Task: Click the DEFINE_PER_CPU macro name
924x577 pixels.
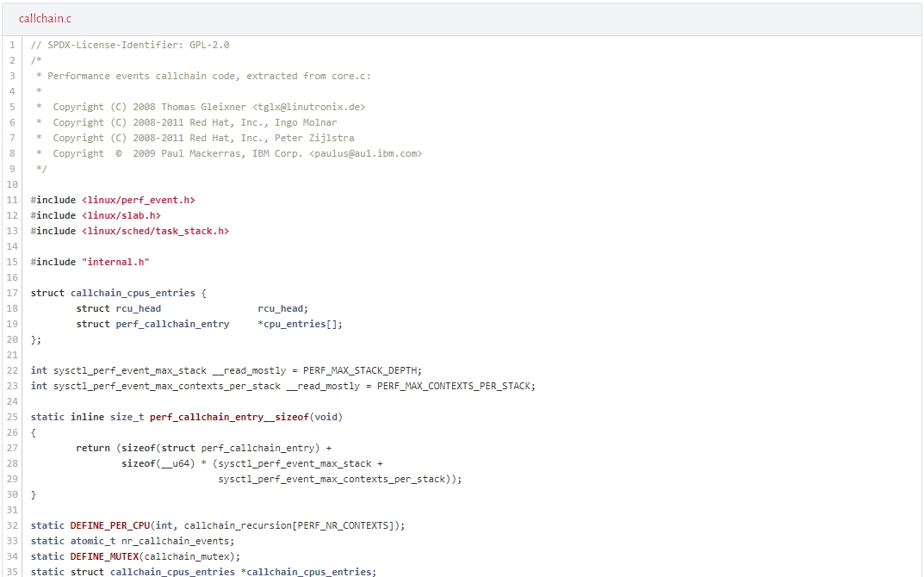Action: coord(110,525)
